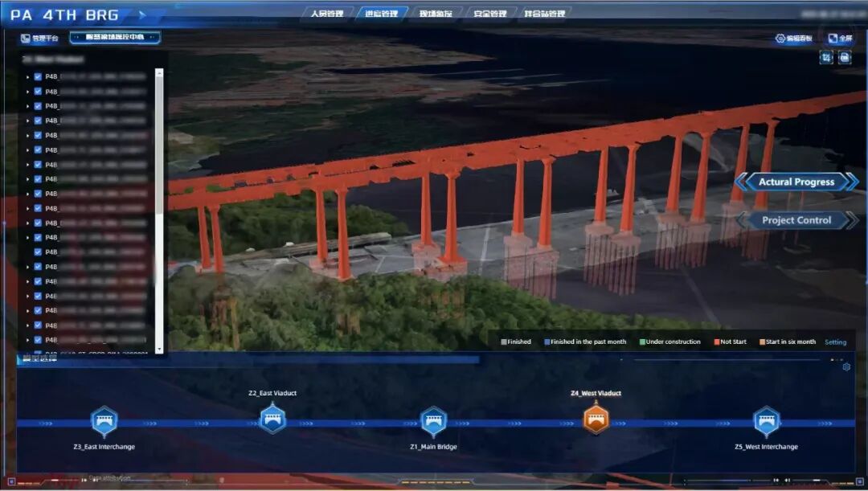Open the Z3_East Interchange bridge node
This screenshot has height=491, width=868.
pyautogui.click(x=104, y=421)
